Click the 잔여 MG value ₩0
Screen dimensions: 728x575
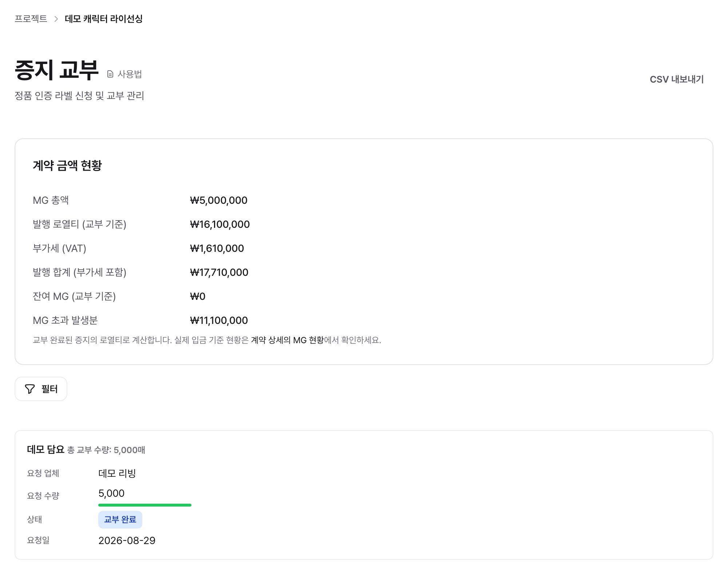[x=198, y=296]
